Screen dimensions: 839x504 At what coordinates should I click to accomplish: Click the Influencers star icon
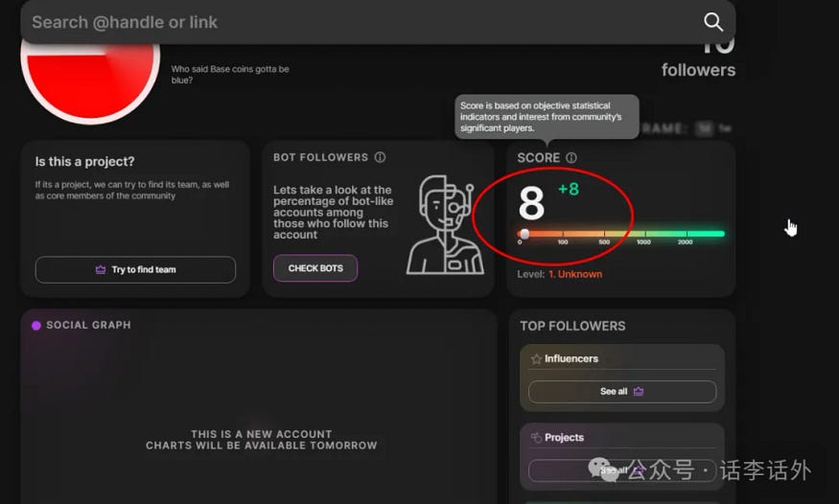536,359
